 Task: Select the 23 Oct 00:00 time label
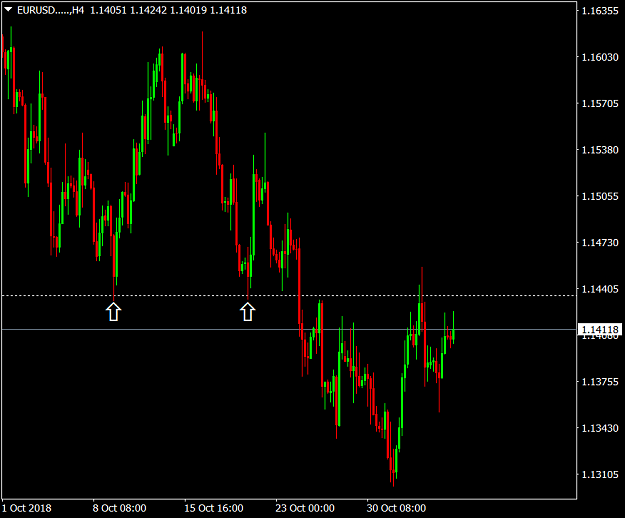pyautogui.click(x=305, y=508)
